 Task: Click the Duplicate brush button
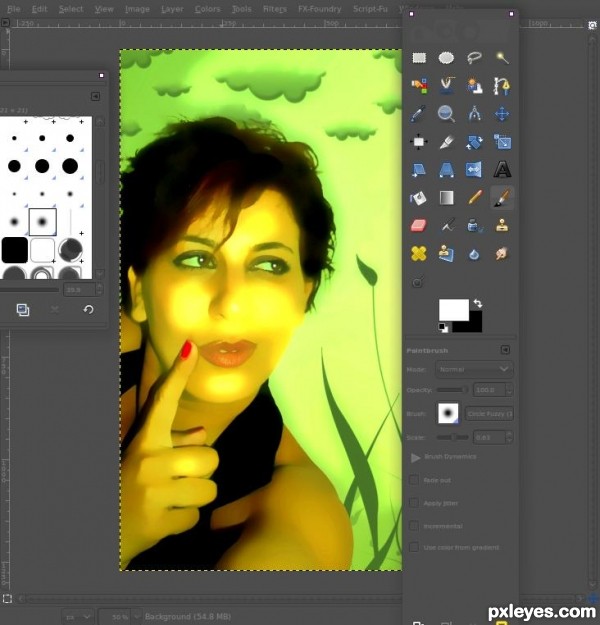pos(23,310)
